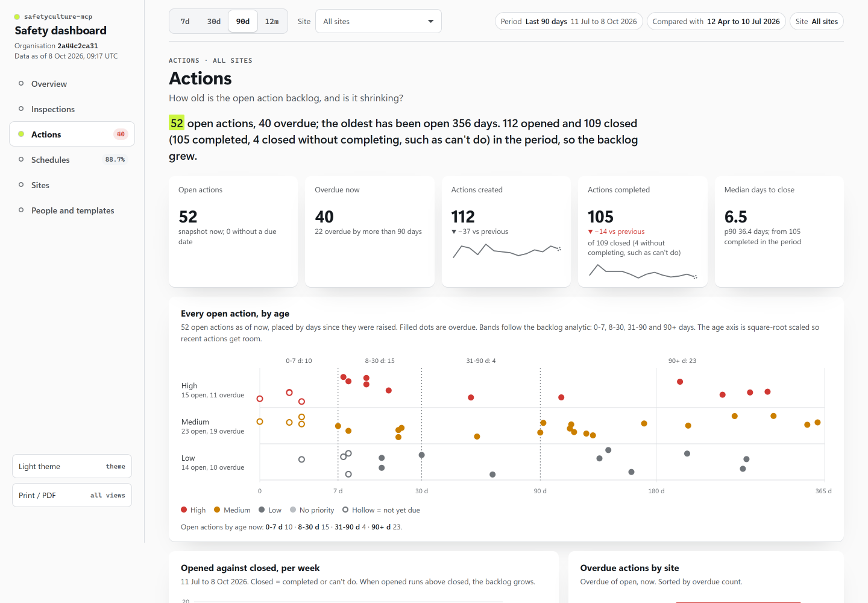Viewport: 868px width, 603px height.
Task: Open the Overview page in sidebar
Action: [72, 84]
